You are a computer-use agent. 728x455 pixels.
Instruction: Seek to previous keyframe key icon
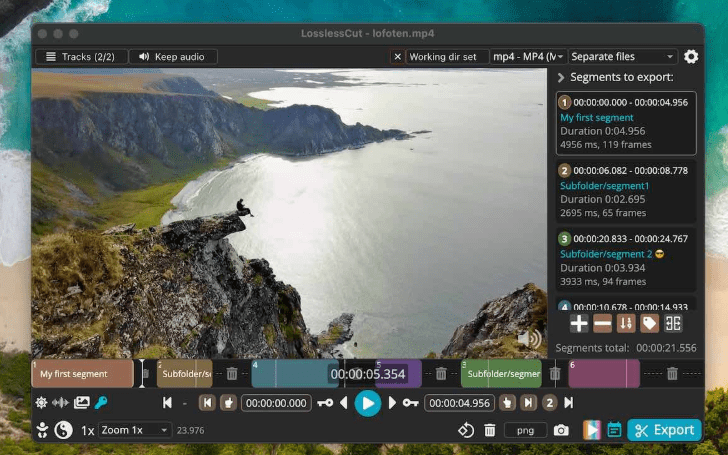coord(325,403)
